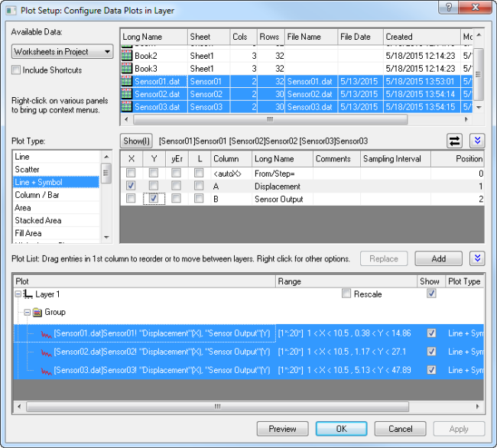Click the Sensor01.dat worksheet icon
The width and height of the screenshot is (497, 448).
pyautogui.click(x=128, y=82)
